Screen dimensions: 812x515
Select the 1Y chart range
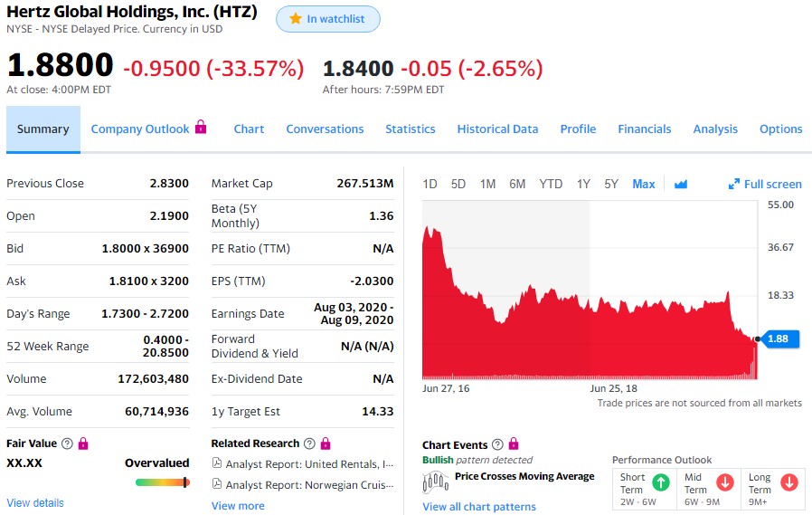tap(583, 184)
